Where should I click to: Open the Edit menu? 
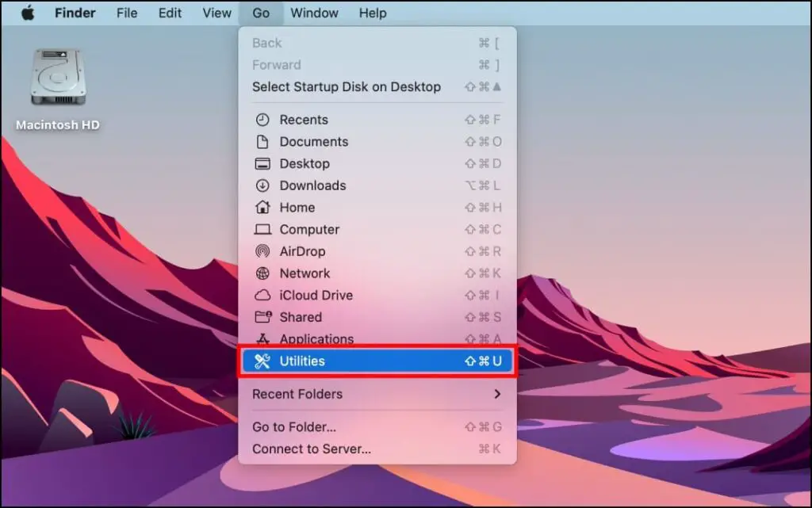(170, 13)
